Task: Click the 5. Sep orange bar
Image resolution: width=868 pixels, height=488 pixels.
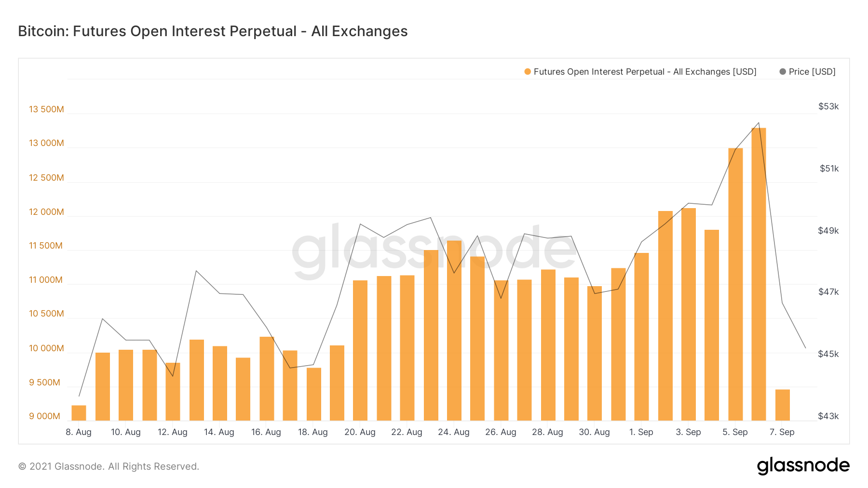Action: [735, 284]
